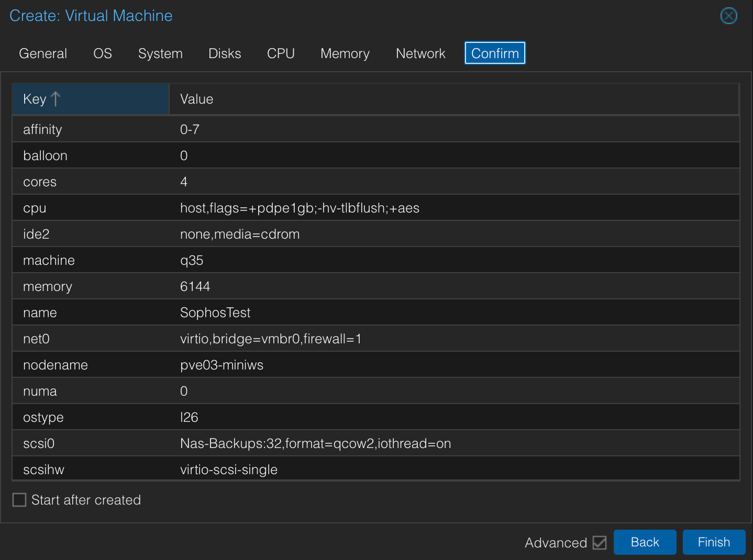
Task: Click the memory value '6144'
Action: [x=195, y=286]
